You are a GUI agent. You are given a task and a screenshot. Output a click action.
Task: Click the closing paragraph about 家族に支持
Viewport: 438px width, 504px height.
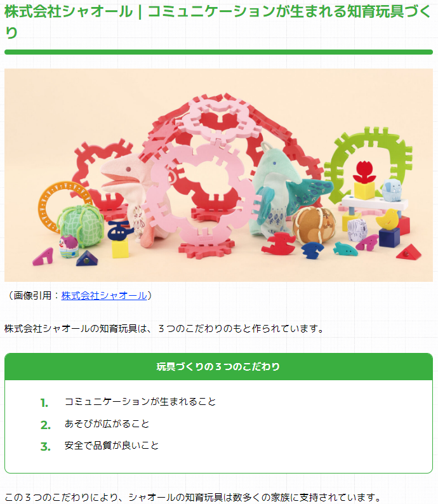click(193, 497)
